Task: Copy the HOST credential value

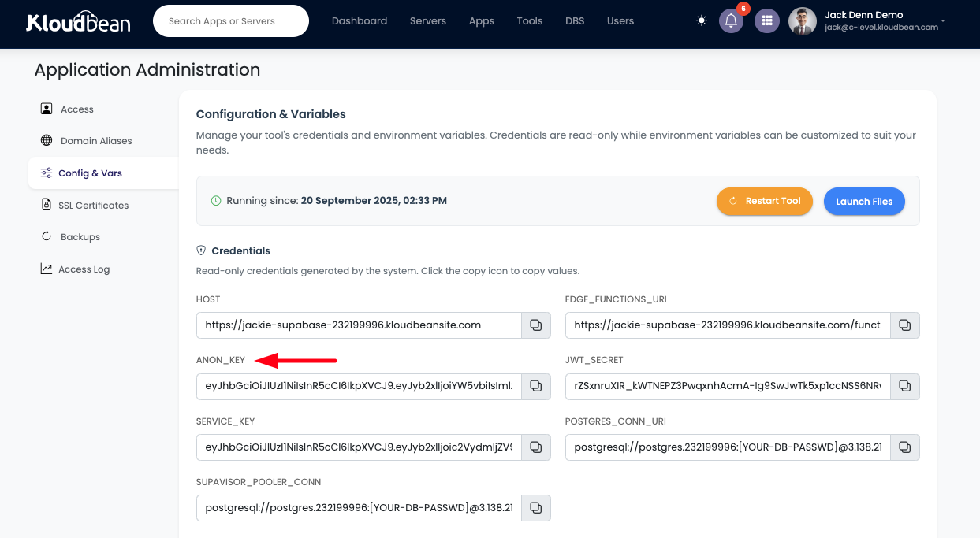Action: pyautogui.click(x=535, y=325)
